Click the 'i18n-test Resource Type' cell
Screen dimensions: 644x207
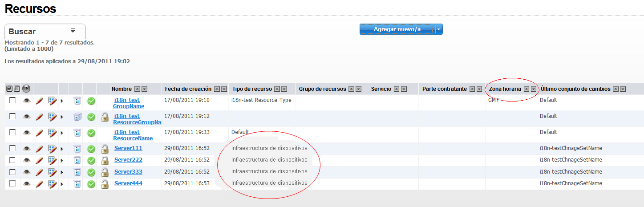[261, 100]
